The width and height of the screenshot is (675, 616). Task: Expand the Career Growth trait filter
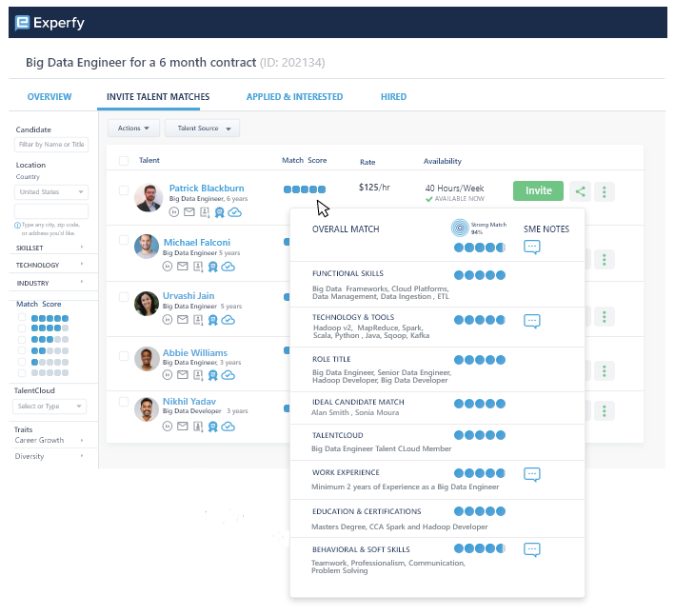click(50, 441)
